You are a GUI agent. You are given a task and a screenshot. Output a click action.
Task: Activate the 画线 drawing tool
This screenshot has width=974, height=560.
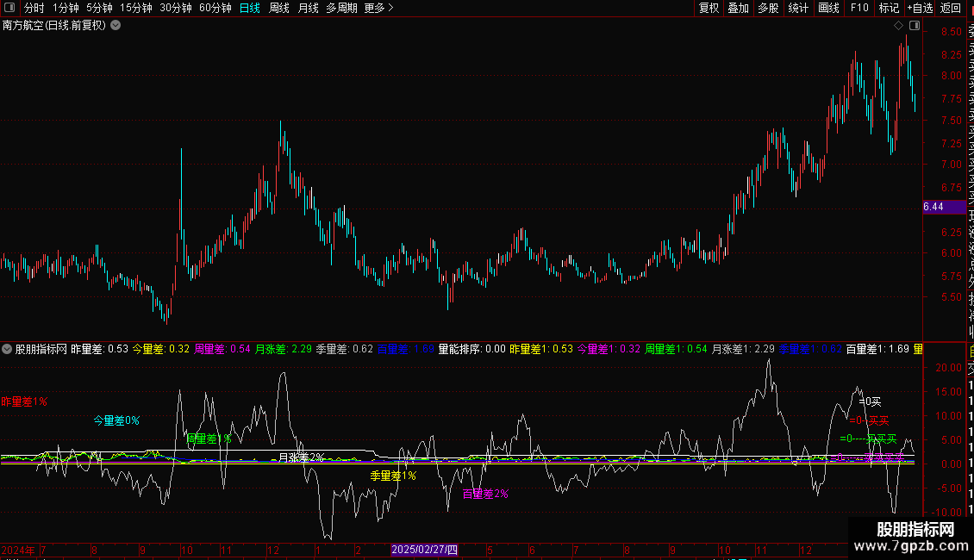point(828,8)
